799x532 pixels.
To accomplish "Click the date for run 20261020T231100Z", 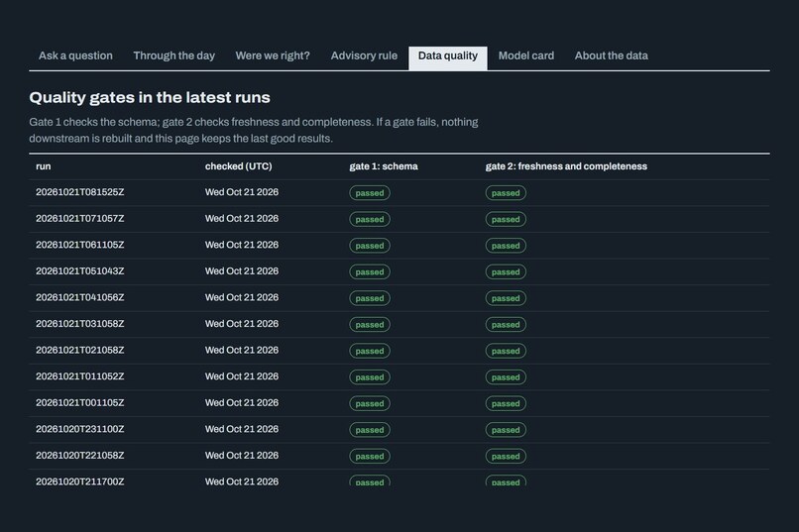I will [242, 429].
